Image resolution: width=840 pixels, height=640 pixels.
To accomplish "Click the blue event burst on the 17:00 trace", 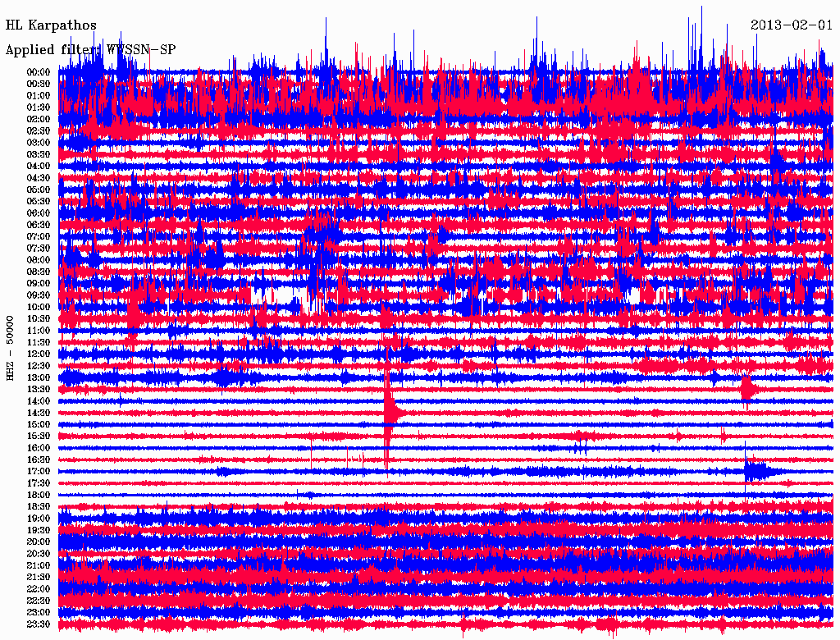I will (756, 471).
